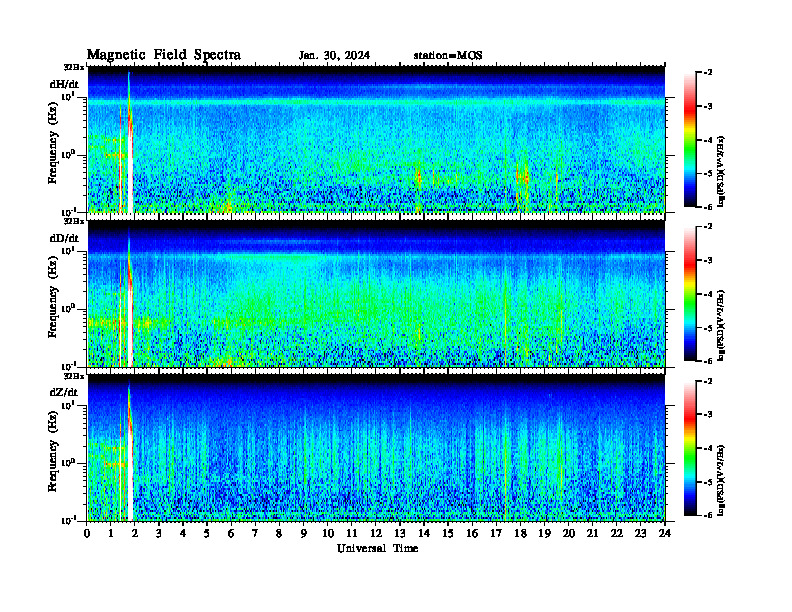Click hour label "10" on Universal Time axis
Image resolution: width=792 pixels, height=612 pixels.
(x=328, y=534)
